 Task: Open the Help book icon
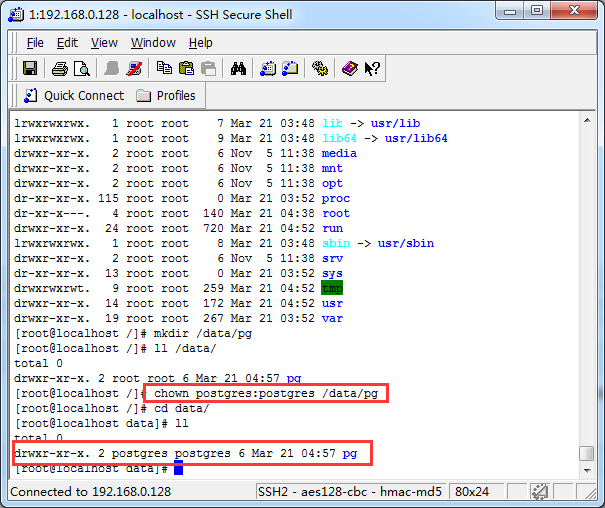(350, 69)
